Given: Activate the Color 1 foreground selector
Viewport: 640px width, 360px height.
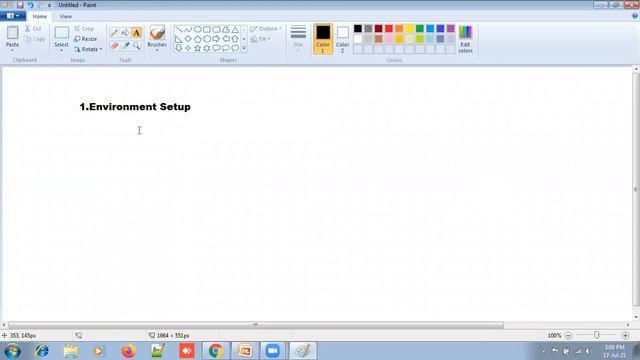Looking at the screenshot, I should click(323, 39).
